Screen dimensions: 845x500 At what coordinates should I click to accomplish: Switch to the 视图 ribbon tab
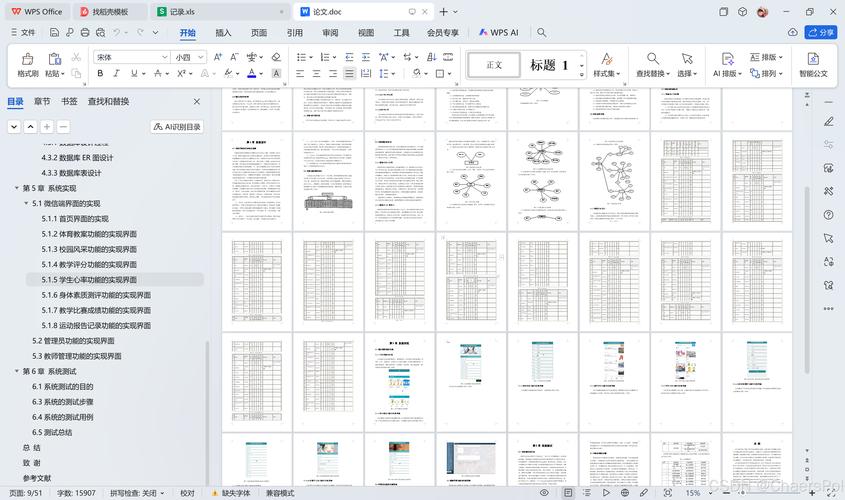(366, 33)
